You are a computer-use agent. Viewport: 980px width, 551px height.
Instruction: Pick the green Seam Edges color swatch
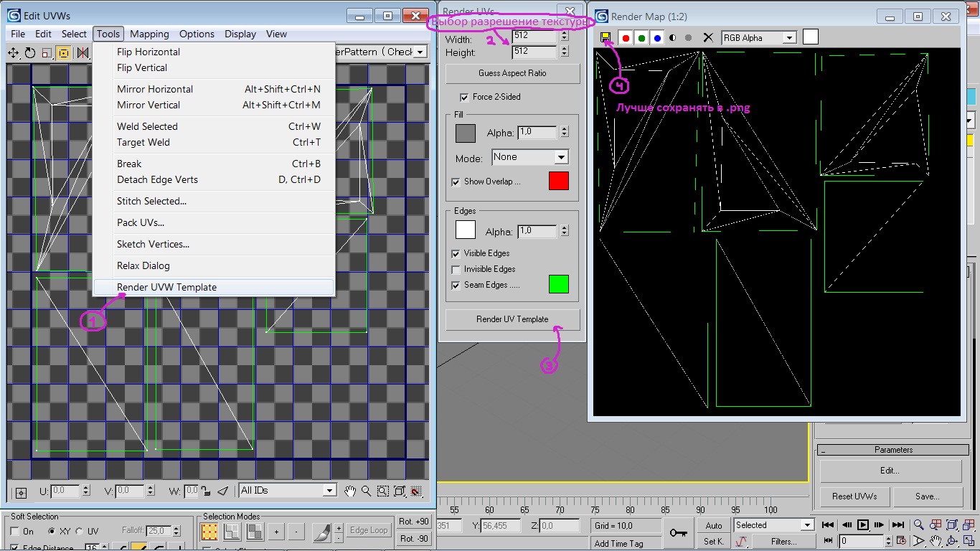(x=558, y=284)
